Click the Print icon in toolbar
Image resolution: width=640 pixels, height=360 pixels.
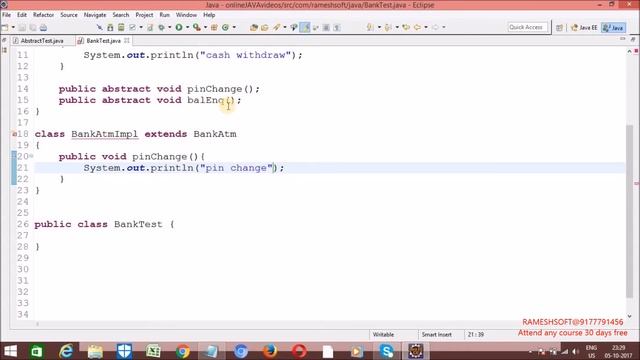pyautogui.click(x=43, y=27)
